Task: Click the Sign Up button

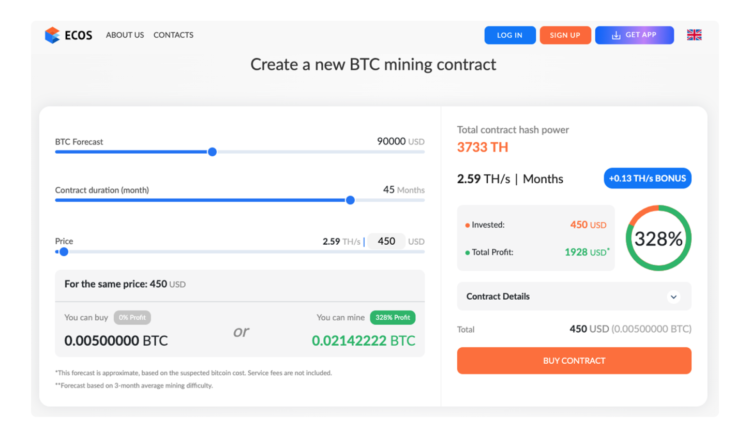Action: point(565,35)
